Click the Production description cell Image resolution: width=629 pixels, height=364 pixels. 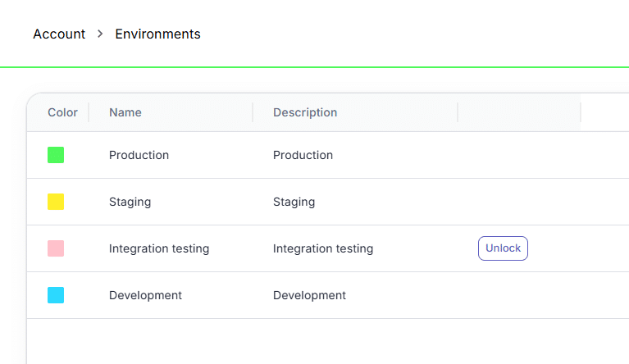[x=303, y=155]
